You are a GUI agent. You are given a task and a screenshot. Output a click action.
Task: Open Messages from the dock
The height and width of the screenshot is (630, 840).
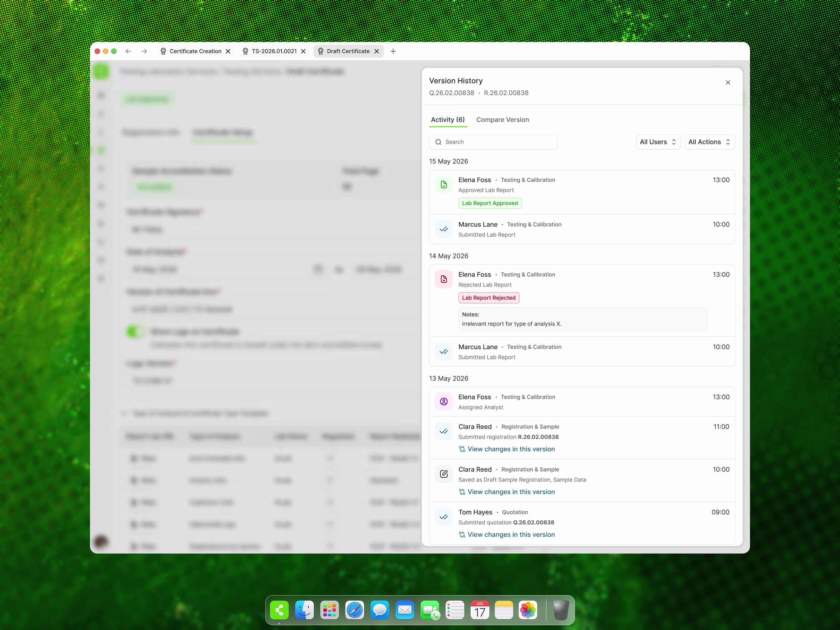(380, 610)
